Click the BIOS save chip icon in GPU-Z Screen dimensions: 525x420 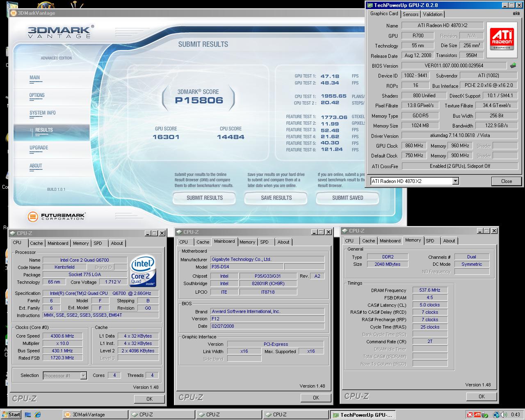coord(513,65)
